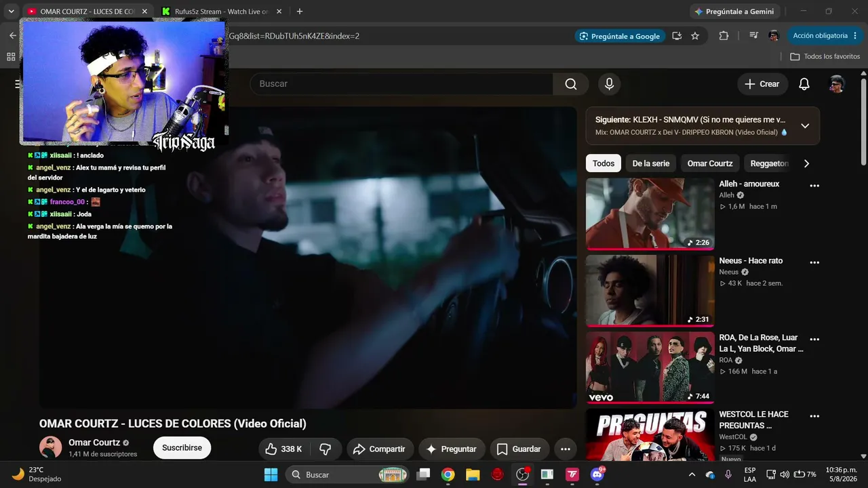Open the Chrome extensions menu
The width and height of the screenshot is (868, 488).
pyautogui.click(x=724, y=36)
